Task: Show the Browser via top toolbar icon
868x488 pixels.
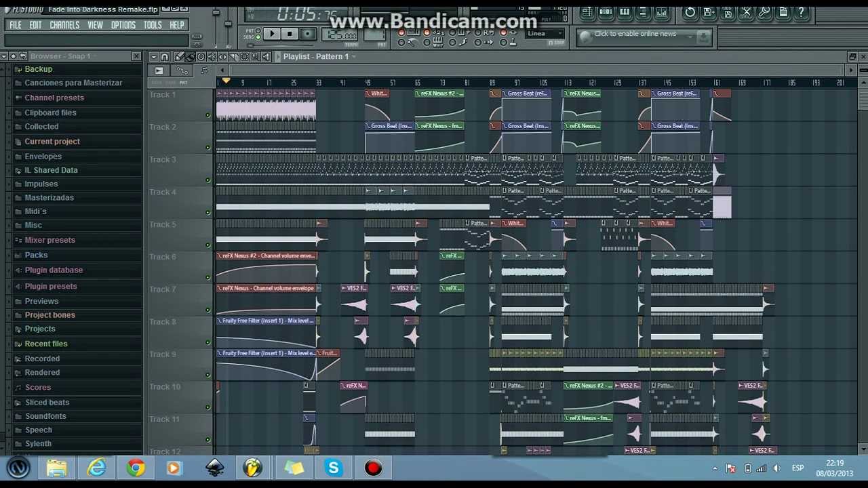Action: (643, 12)
